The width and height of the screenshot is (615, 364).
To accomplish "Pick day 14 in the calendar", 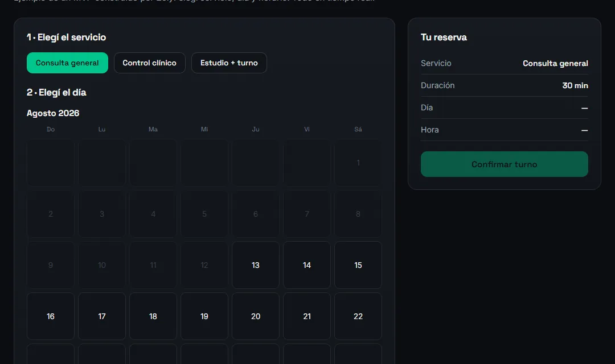I will point(307,265).
